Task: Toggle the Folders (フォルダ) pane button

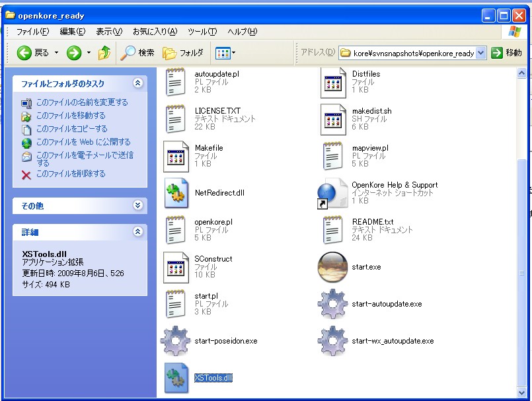Action: pos(183,53)
